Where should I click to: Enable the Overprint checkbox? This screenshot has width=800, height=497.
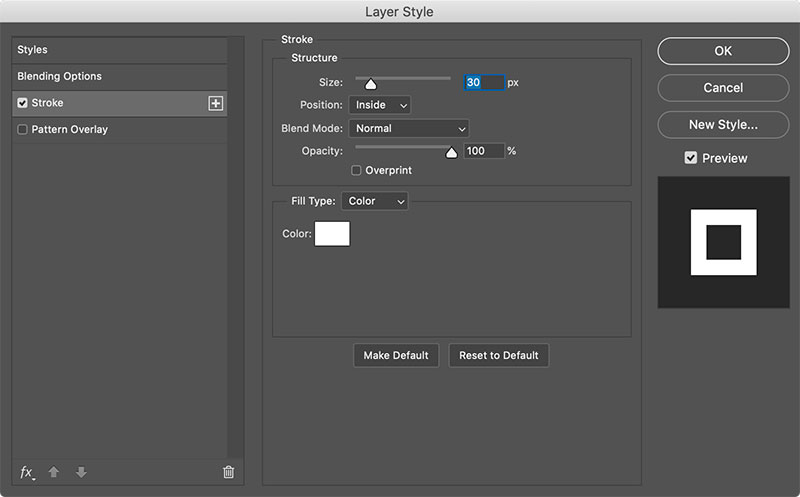coord(356,171)
